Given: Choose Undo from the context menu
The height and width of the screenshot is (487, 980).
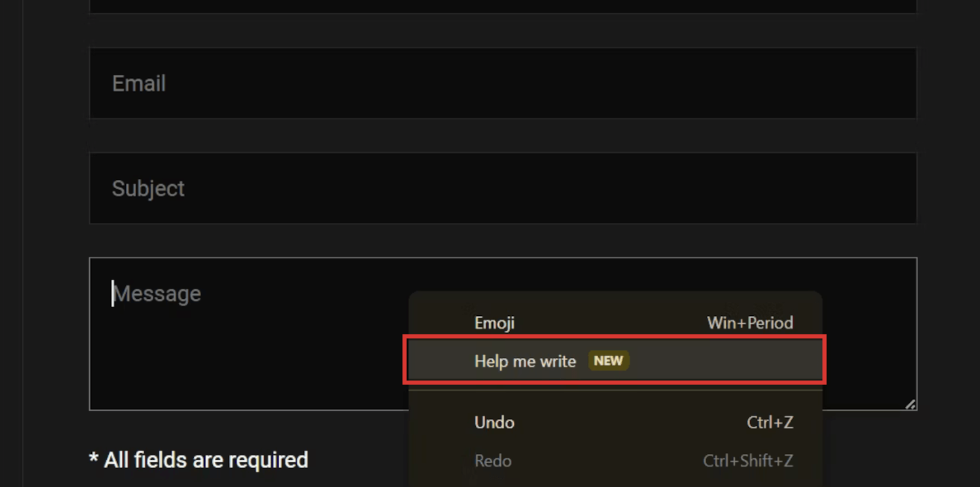Looking at the screenshot, I should (615, 422).
